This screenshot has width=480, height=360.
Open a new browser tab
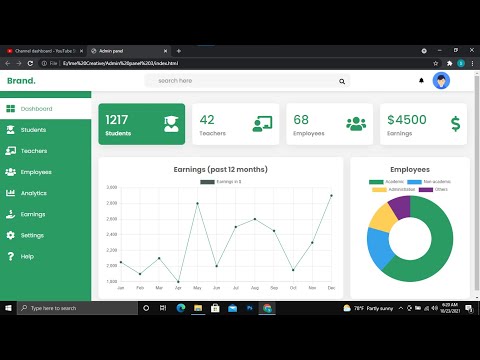[179, 51]
